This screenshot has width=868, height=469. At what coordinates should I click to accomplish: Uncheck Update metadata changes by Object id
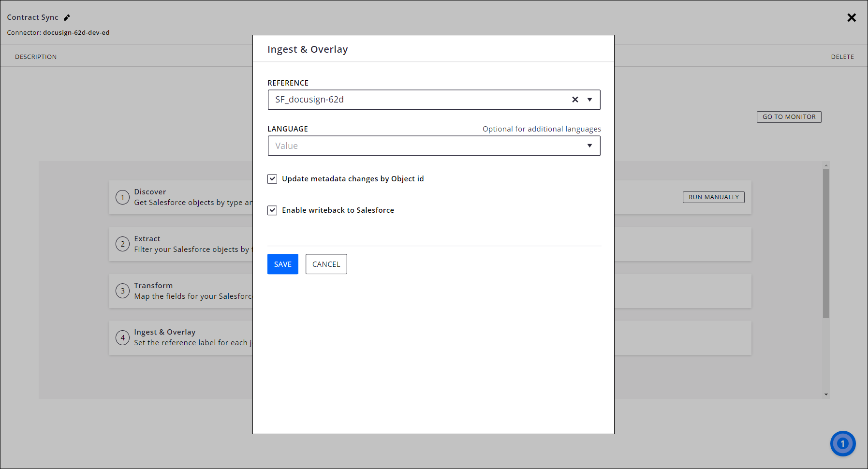point(272,179)
